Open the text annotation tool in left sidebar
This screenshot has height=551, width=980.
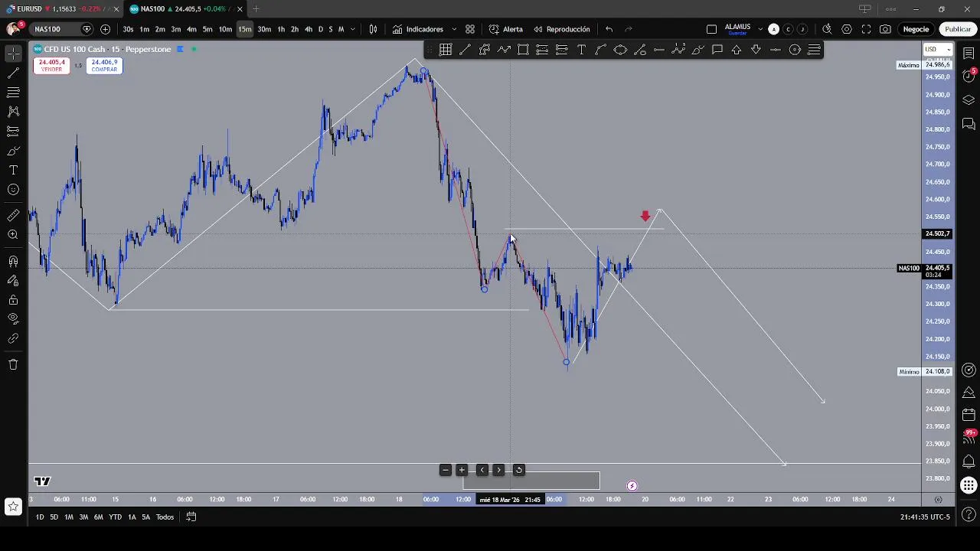(13, 170)
